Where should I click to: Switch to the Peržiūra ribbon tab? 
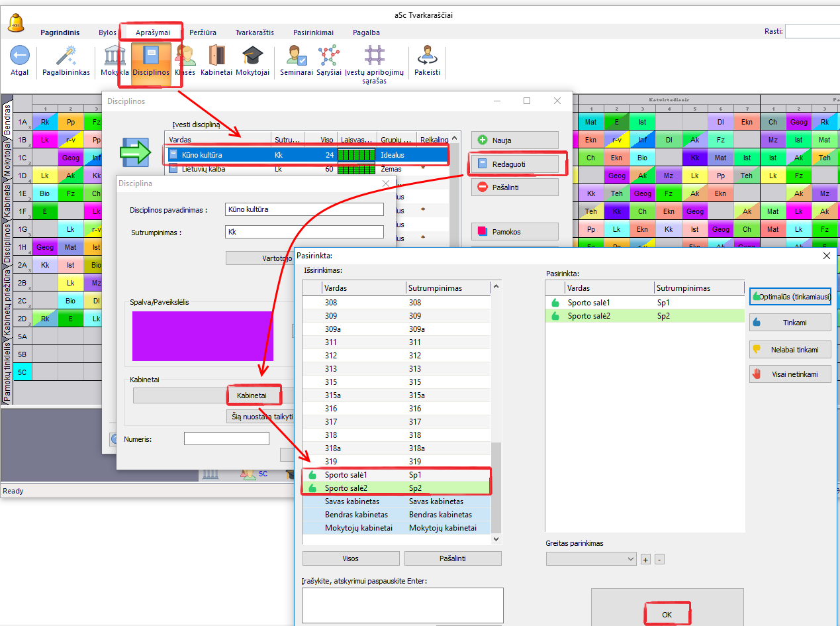[x=203, y=32]
